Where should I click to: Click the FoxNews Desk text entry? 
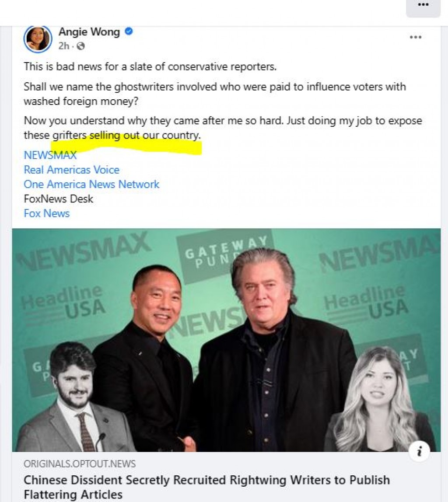[58, 199]
